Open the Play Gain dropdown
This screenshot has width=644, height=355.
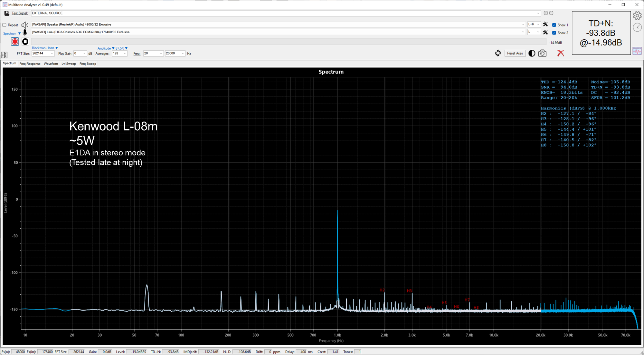(x=80, y=54)
